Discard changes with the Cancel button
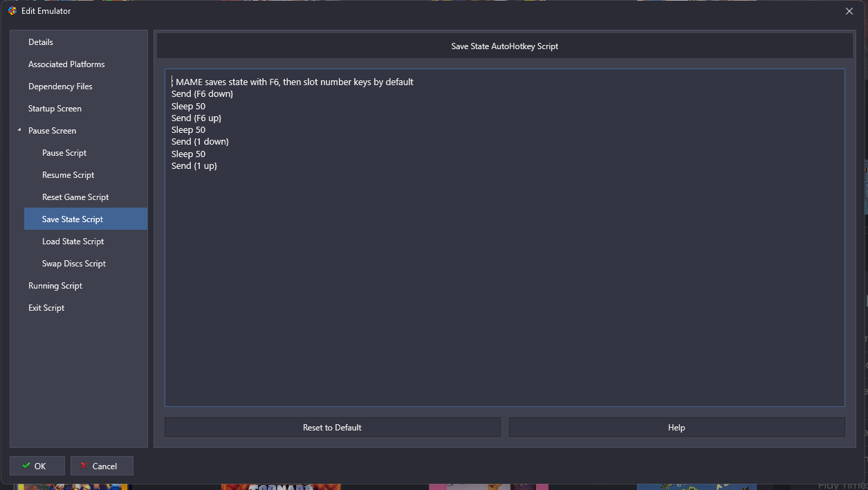 (102, 466)
